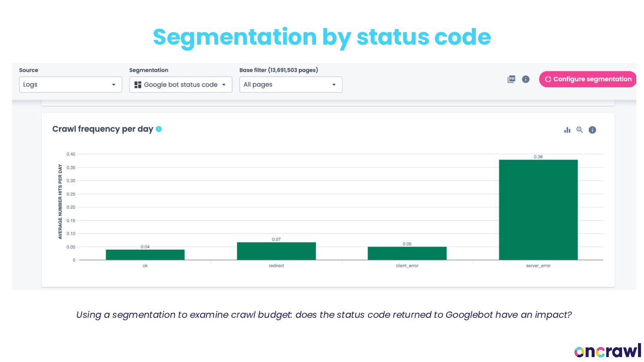
Task: Click the ok status bar
Action: (145, 255)
